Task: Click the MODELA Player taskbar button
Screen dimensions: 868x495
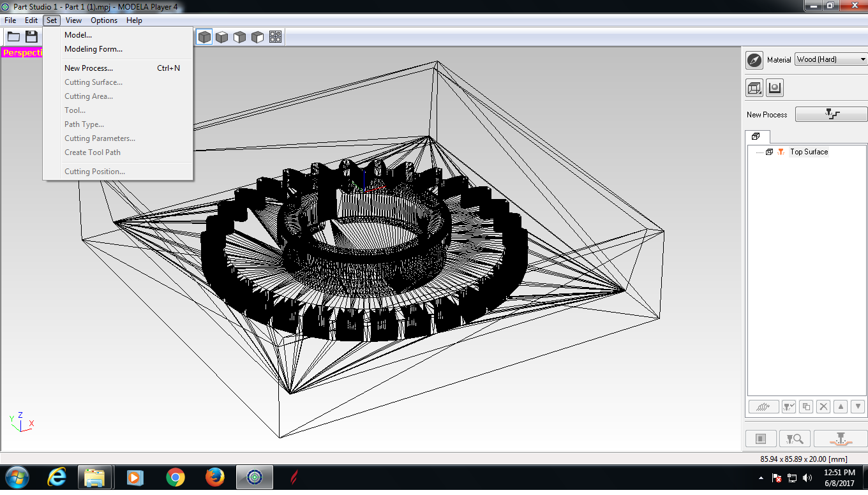Action: tap(254, 477)
